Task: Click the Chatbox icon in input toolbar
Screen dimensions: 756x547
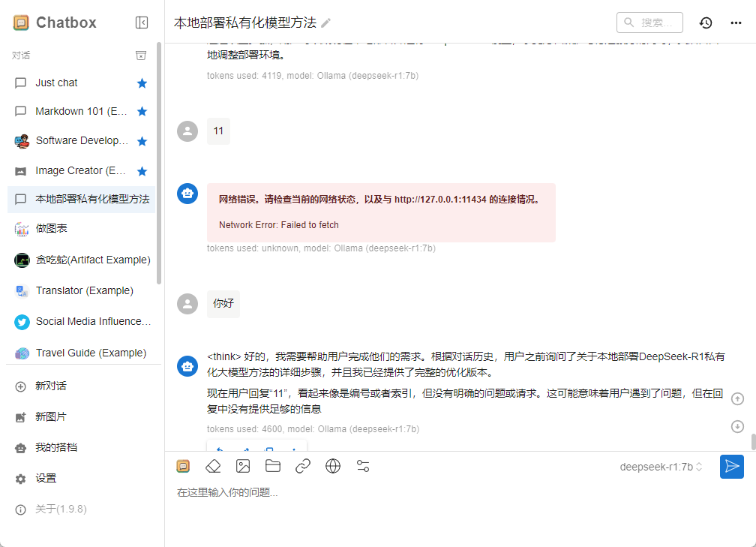Action: 183,466
